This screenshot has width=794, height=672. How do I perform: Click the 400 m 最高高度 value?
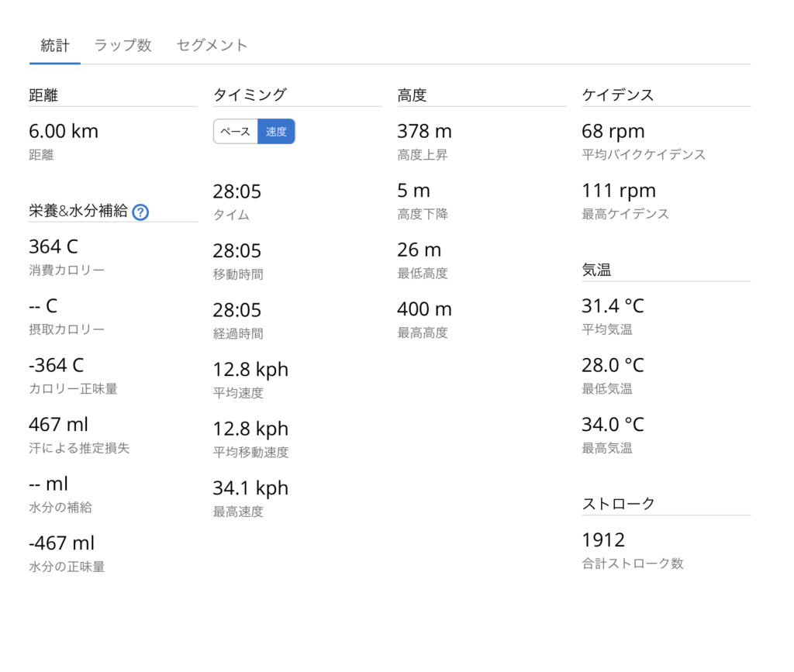424,309
